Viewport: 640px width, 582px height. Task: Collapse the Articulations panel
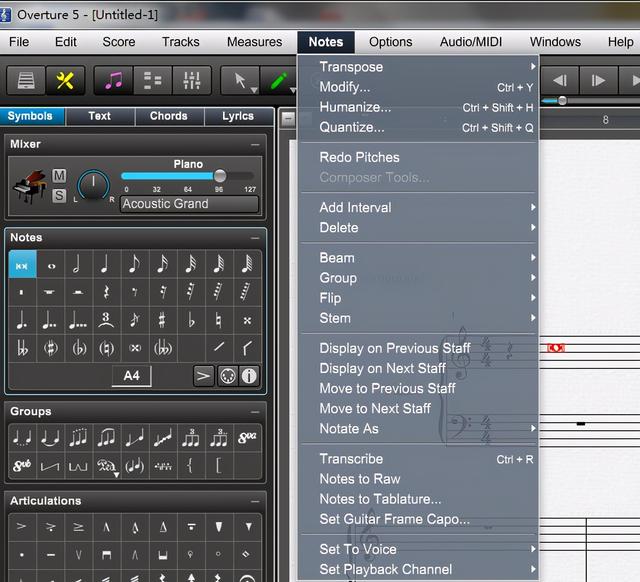[x=255, y=501]
